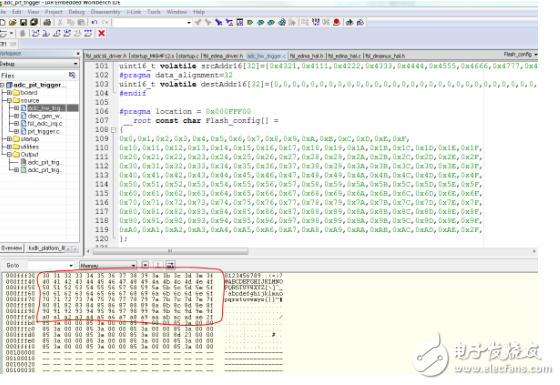Viewport: 560px width, 385px height.
Task: Select the ksdk_platform_lib workspace tab
Action: pyautogui.click(x=46, y=248)
